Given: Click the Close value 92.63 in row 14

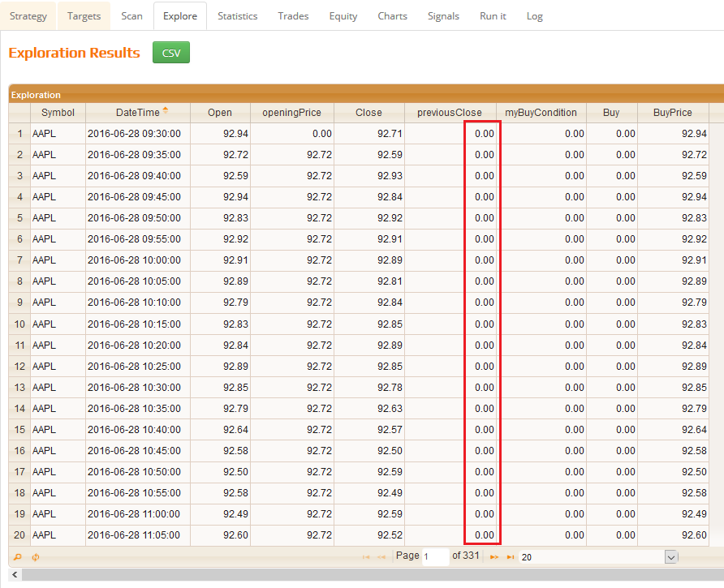Looking at the screenshot, I should pyautogui.click(x=369, y=409).
